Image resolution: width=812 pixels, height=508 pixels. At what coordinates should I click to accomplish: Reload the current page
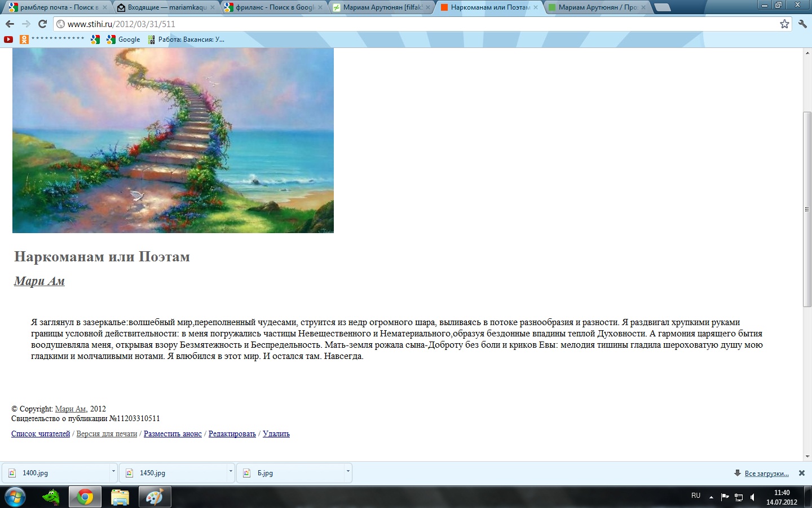42,24
